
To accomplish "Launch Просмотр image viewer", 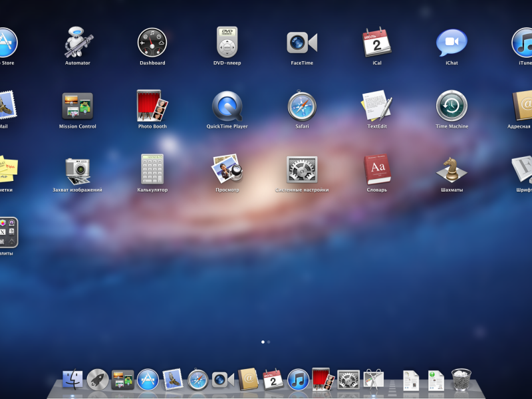I will (x=227, y=169).
